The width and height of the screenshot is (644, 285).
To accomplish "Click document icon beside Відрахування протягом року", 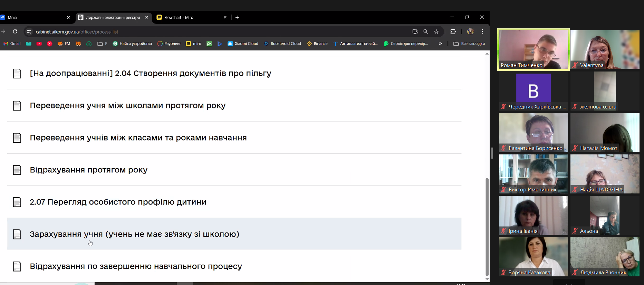I will (x=17, y=170).
